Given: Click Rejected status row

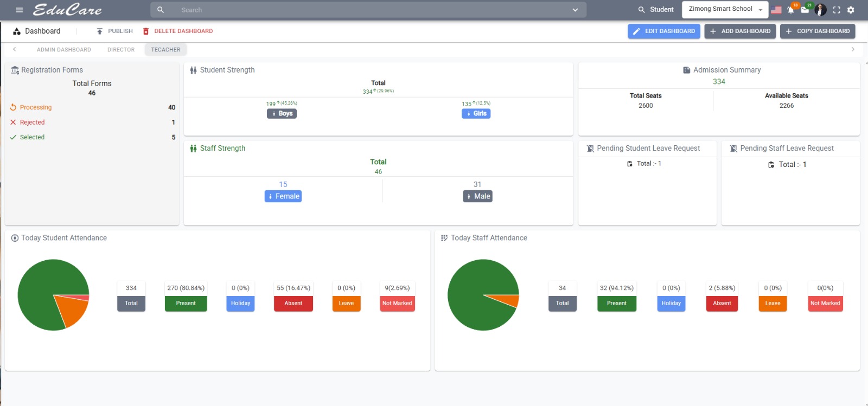Looking at the screenshot, I should [x=92, y=123].
